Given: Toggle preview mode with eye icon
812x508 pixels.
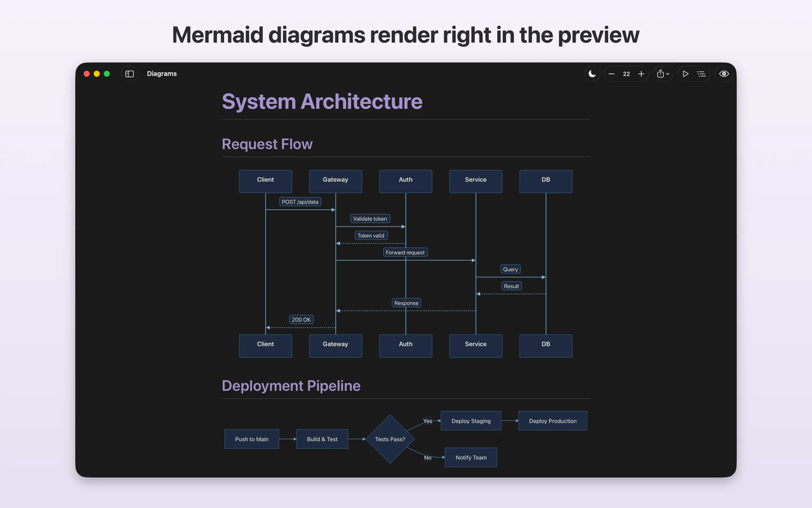Looking at the screenshot, I should 724,74.
